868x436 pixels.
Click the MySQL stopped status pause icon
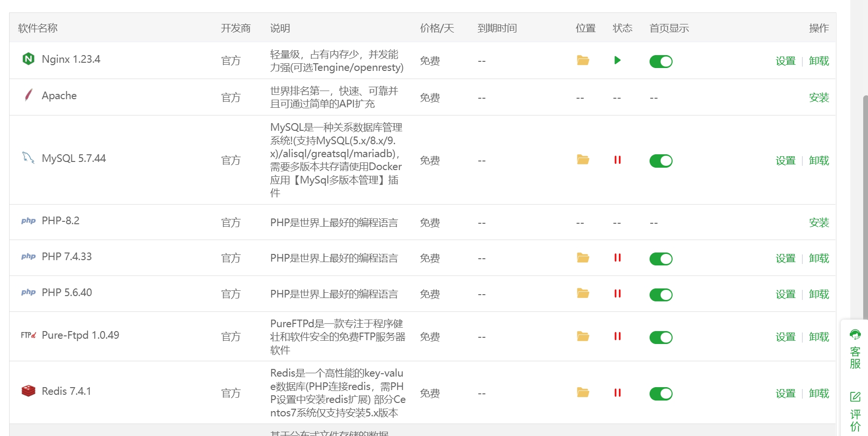pyautogui.click(x=617, y=160)
